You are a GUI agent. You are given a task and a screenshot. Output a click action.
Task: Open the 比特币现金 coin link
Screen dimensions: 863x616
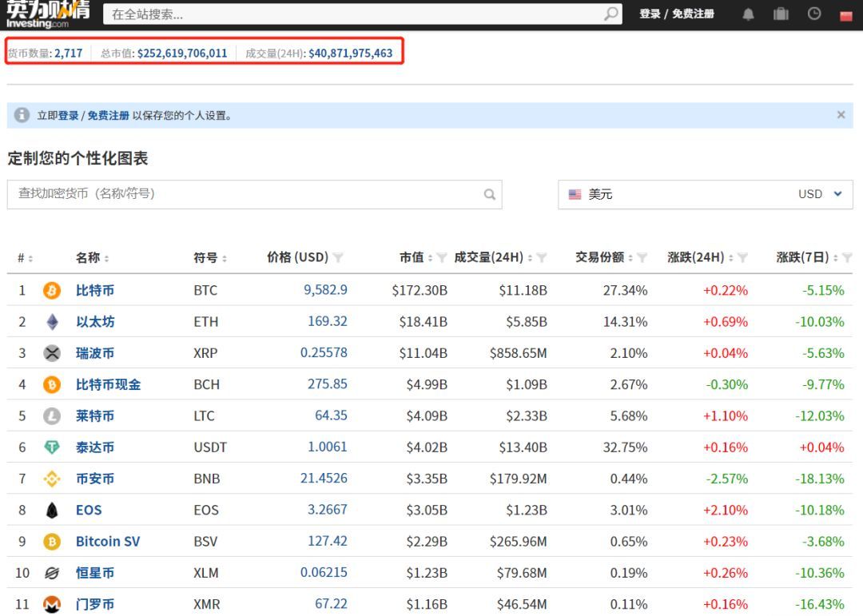coord(108,384)
